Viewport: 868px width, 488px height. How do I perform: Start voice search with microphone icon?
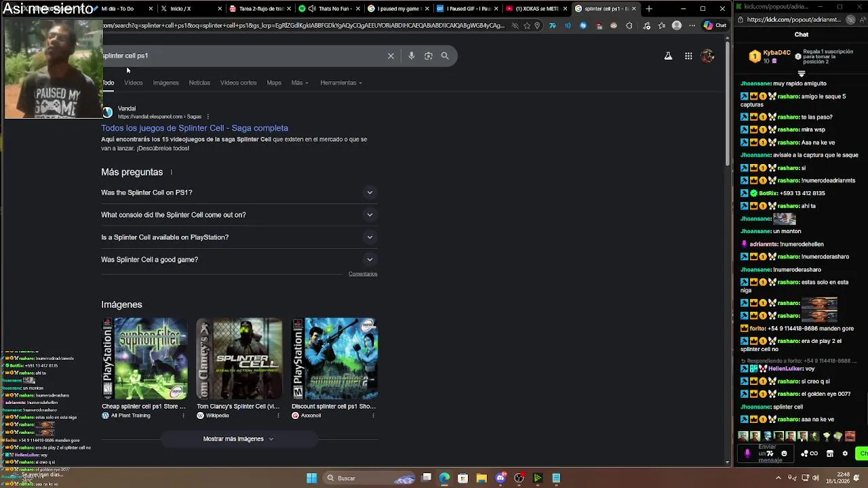411,56
